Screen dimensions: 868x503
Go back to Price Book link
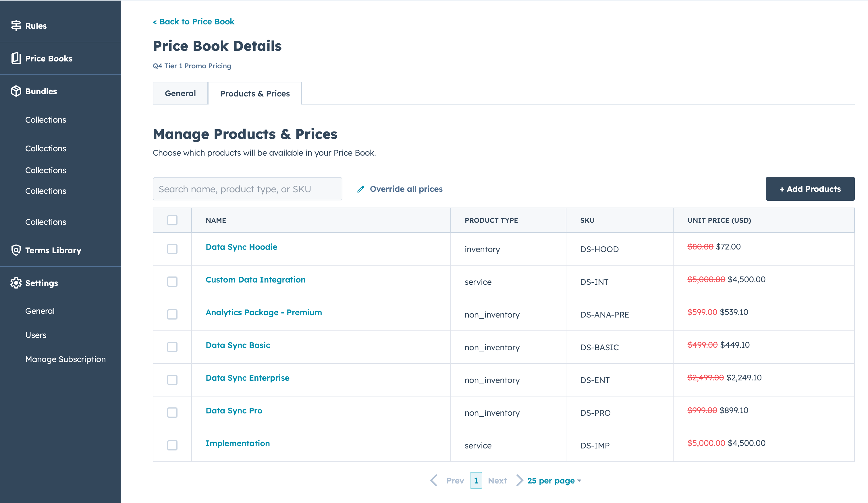194,22
